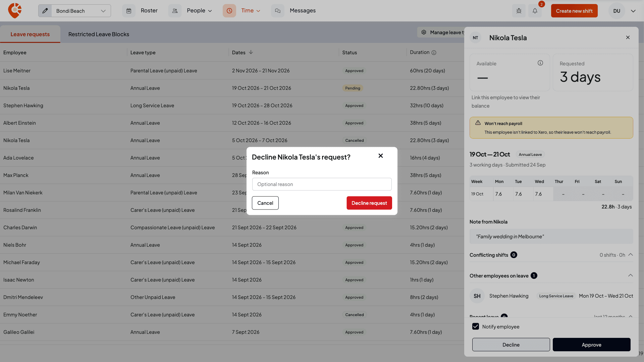Close the Decline request dialog
Screen dimensions: 644x362
[x=381, y=156]
